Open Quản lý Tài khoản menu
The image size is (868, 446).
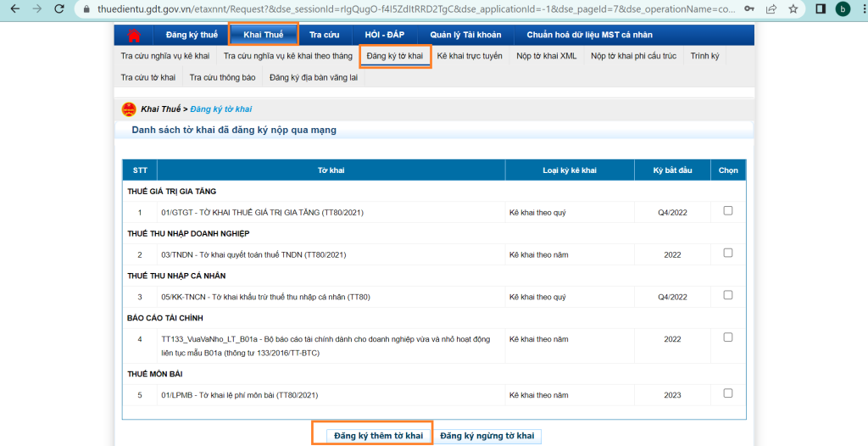pos(465,35)
